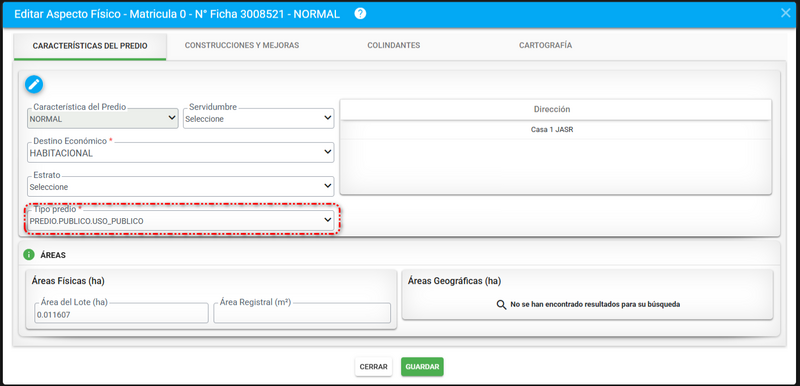Click the green info icon beside ÁREAS
Image resolution: width=800 pixels, height=386 pixels.
[29, 254]
